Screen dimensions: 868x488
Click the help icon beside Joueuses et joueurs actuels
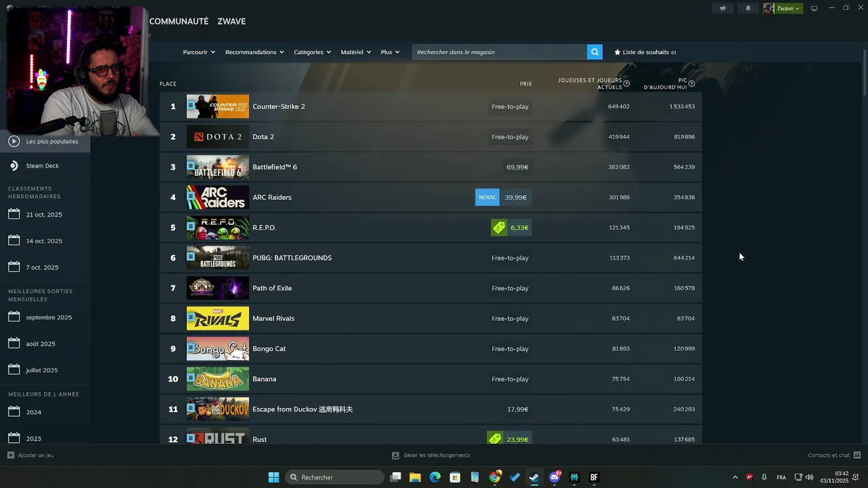[x=627, y=84]
